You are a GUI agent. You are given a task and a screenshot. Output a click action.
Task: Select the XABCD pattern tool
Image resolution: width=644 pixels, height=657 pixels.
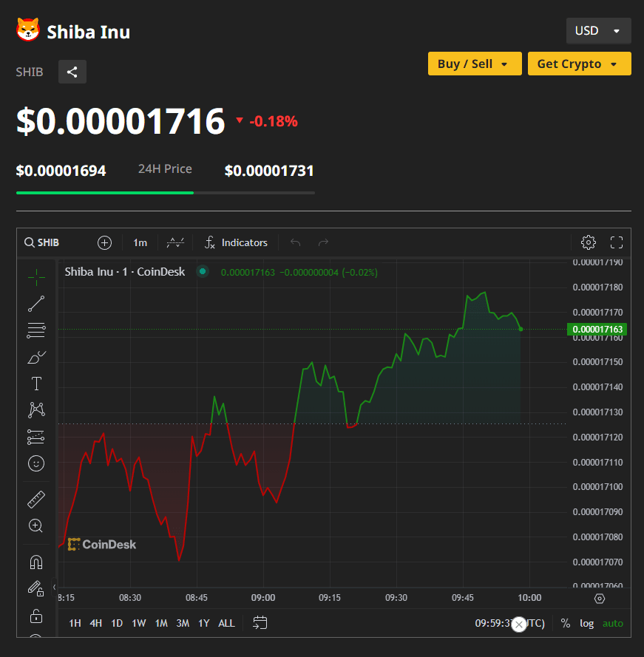point(36,409)
